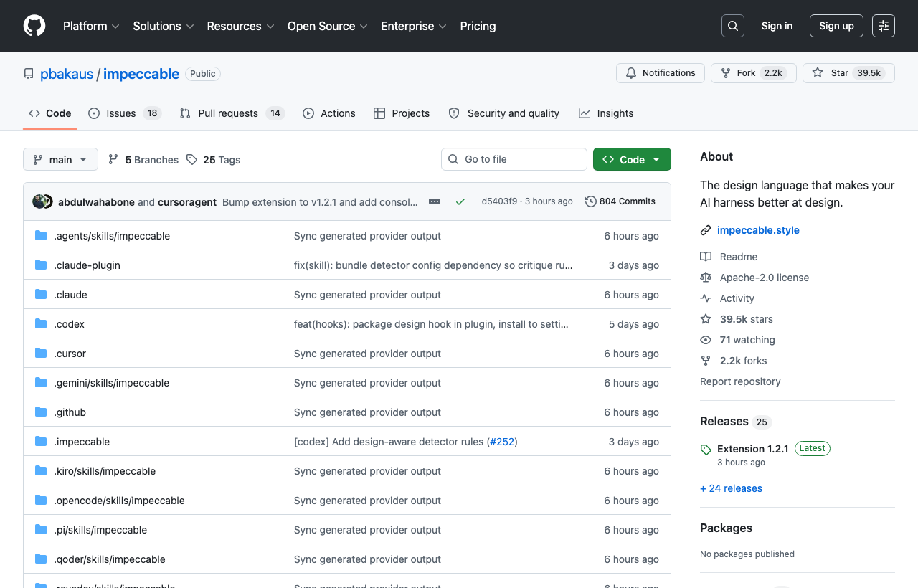Screen dimensions: 918x588
Task: Click the scale icon for Apache-2.0 license
Action: 706,278
